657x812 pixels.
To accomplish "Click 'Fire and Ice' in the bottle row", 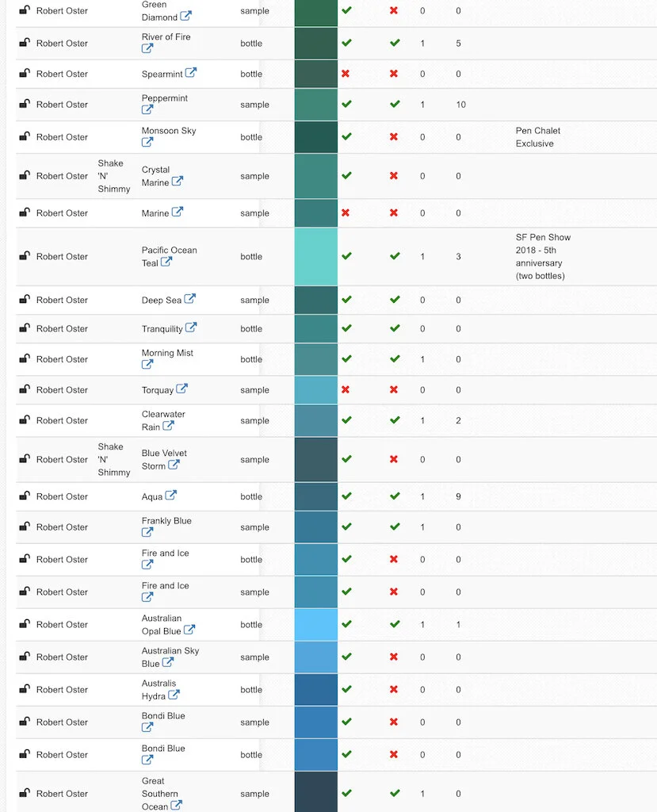I will pos(165,553).
